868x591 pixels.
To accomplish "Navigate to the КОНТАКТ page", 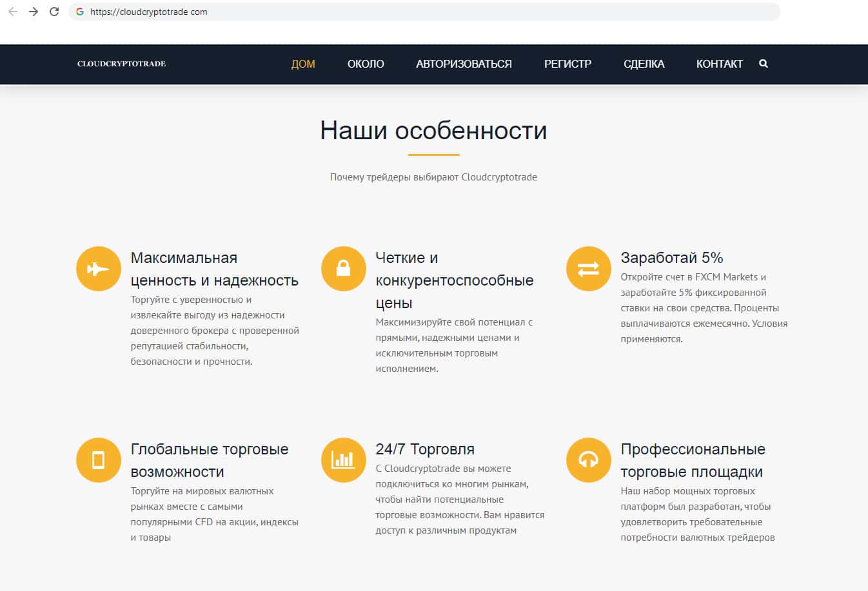I will [719, 64].
